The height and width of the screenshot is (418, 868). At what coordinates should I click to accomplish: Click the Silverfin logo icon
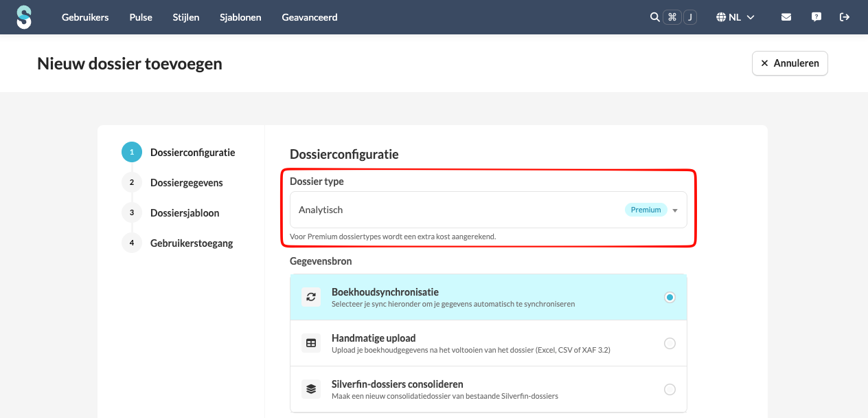(x=24, y=17)
